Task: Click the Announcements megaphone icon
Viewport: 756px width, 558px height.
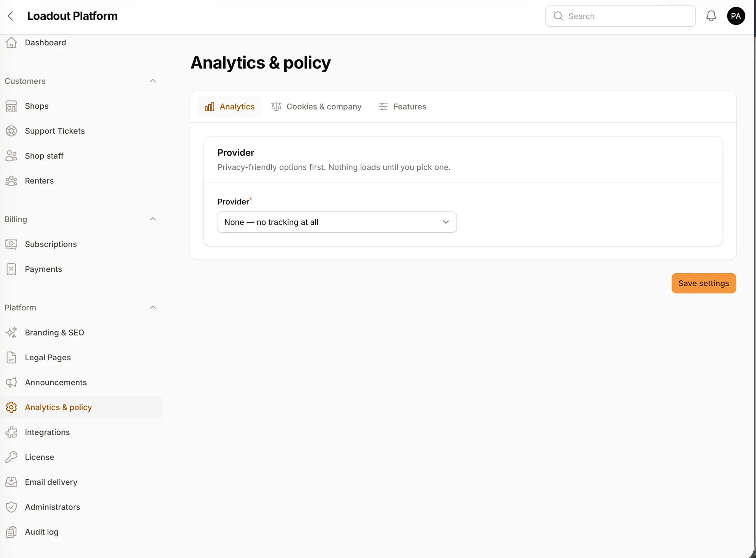Action: coord(11,382)
